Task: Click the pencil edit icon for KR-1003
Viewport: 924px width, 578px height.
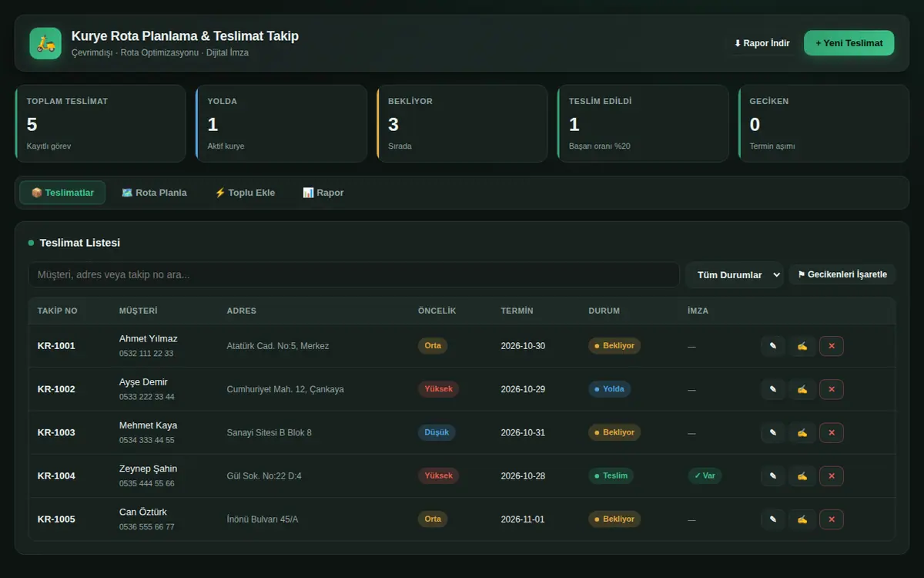Action: coord(773,432)
